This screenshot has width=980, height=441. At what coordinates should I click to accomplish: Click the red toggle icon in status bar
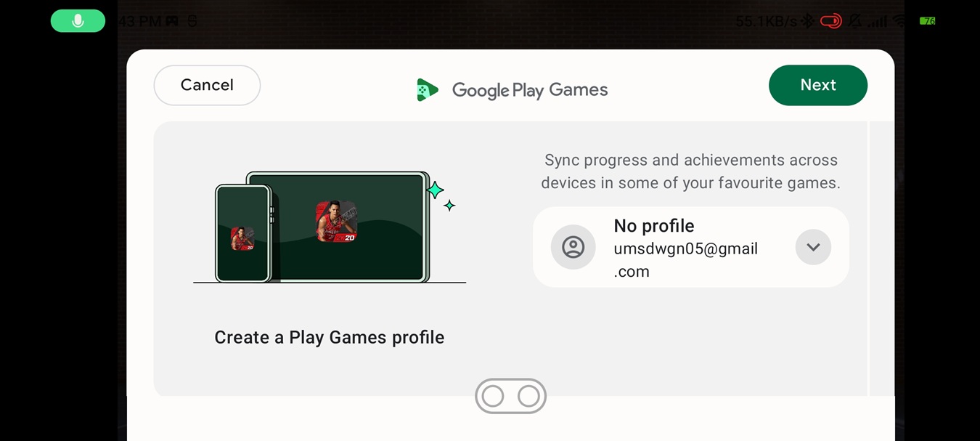[830, 21]
